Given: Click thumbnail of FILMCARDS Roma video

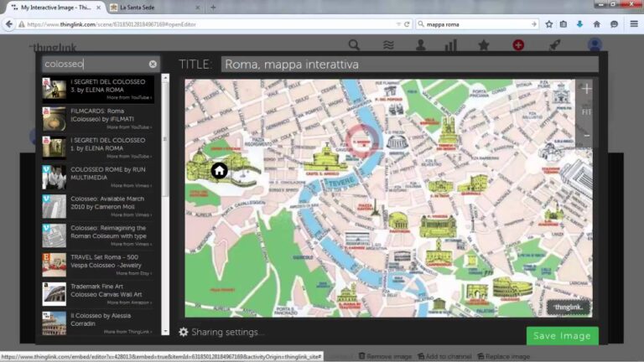Looking at the screenshot, I should (54, 119).
